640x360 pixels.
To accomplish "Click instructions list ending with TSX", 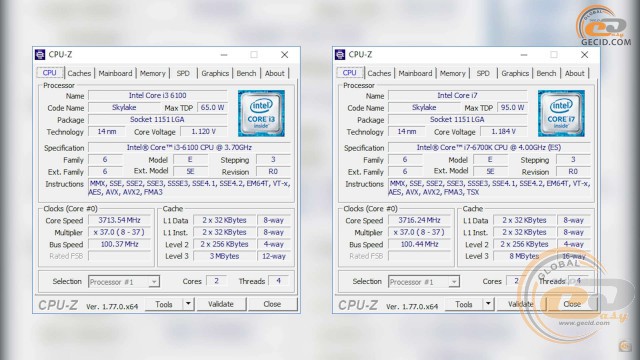I will coord(489,188).
